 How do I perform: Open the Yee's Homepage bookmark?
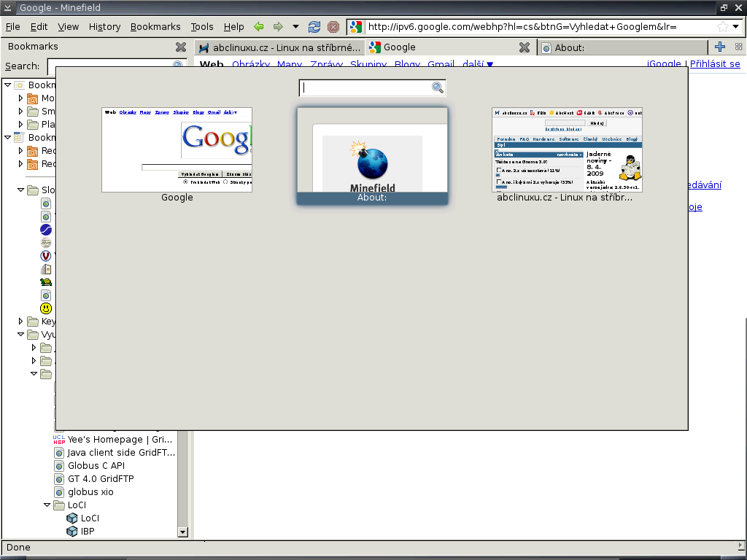[x=120, y=440]
